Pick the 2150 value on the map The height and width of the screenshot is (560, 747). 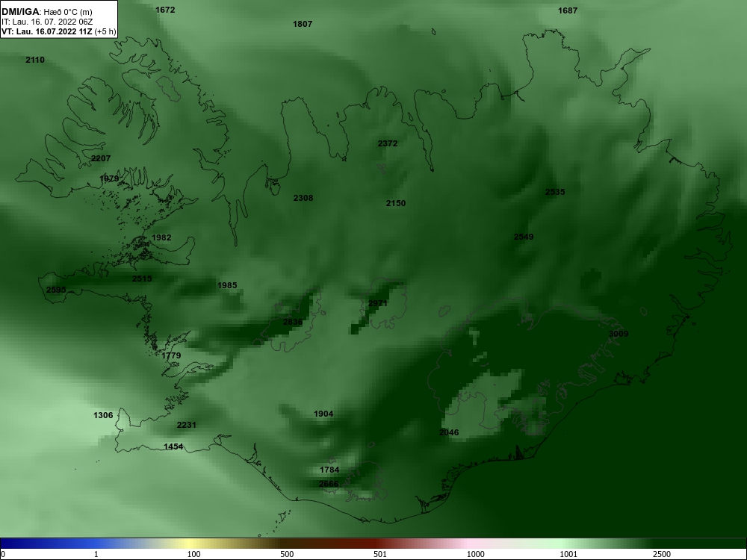396,203
